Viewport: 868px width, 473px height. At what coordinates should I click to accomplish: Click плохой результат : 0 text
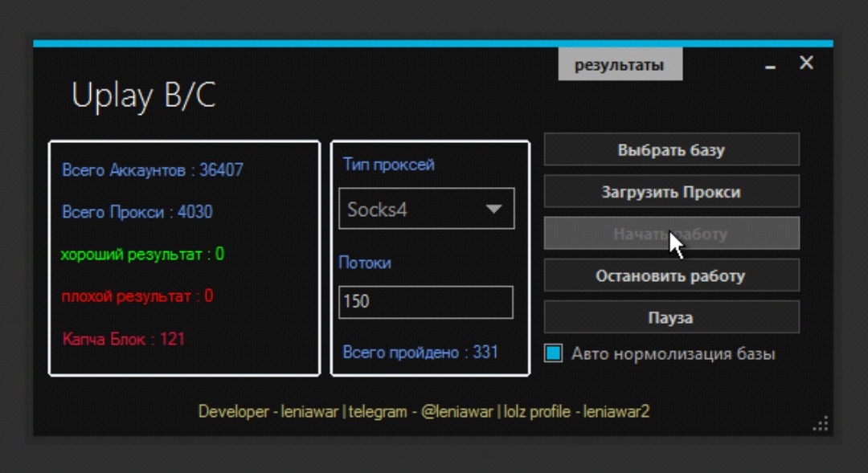point(137,296)
